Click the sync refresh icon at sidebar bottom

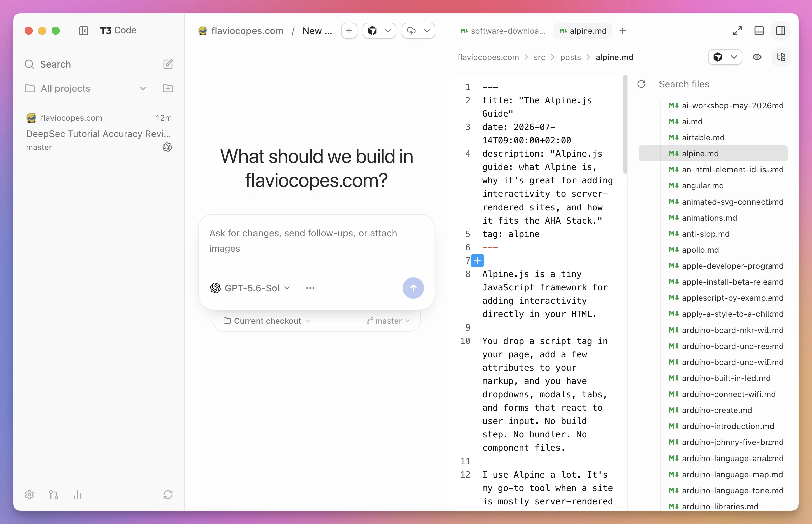[168, 494]
